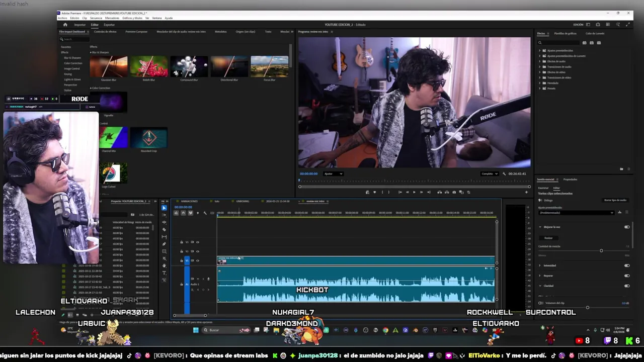
Task: Expand Transiciones de vídeo folder
Action: (x=540, y=77)
